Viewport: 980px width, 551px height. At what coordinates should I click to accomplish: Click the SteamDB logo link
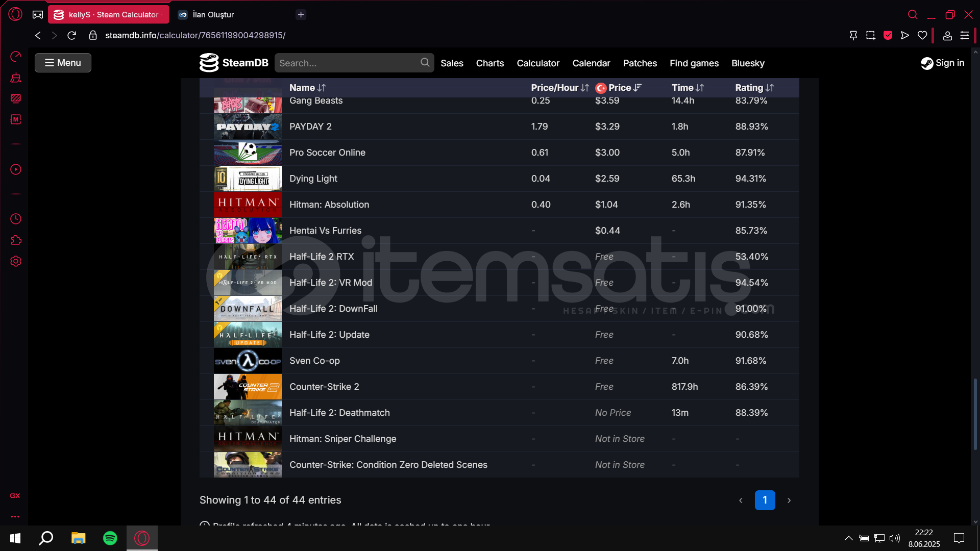pyautogui.click(x=234, y=63)
